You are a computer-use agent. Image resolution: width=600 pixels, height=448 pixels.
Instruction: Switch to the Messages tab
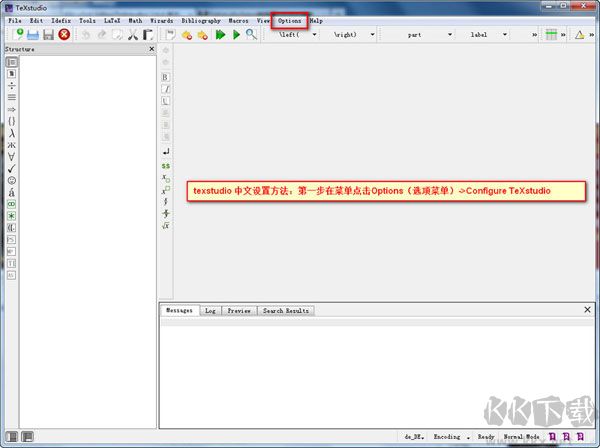coord(179,310)
